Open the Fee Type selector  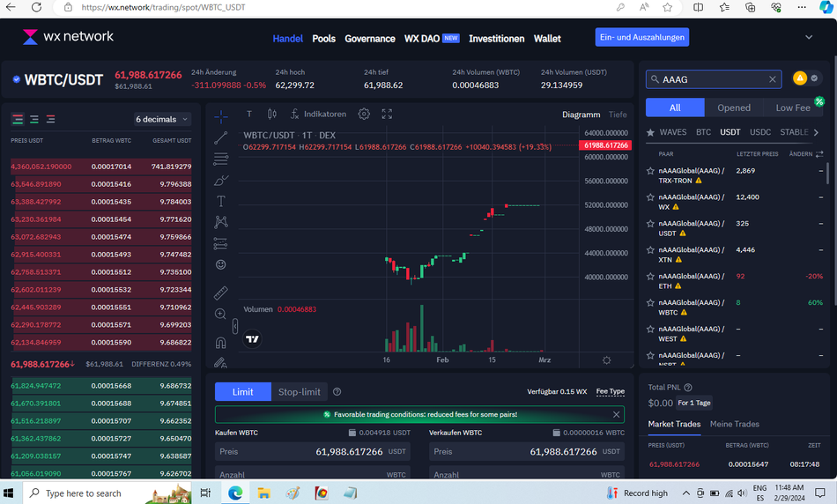pyautogui.click(x=611, y=391)
